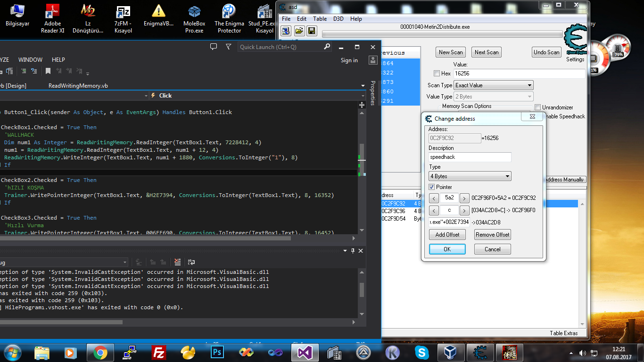Decrease the 5a2 offset with the left arrow
The width and height of the screenshot is (644, 362).
point(434,198)
